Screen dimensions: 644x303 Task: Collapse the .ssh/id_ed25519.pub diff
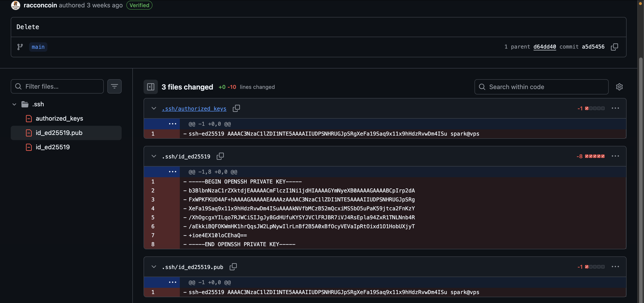(154, 267)
